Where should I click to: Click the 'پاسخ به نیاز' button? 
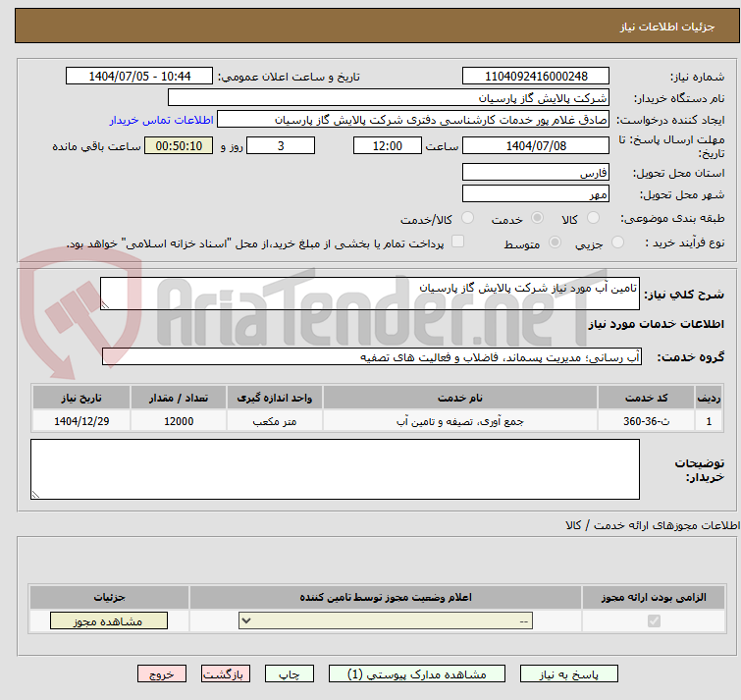point(569,674)
